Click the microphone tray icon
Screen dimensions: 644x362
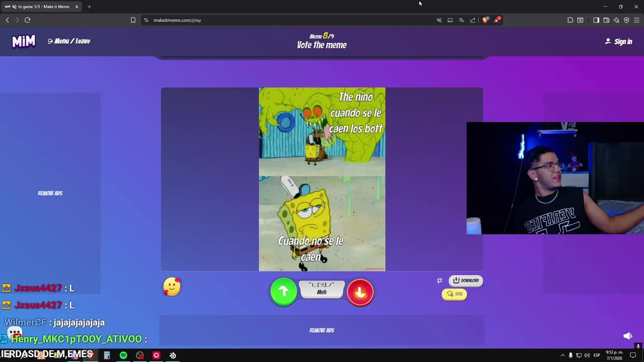[571, 355]
